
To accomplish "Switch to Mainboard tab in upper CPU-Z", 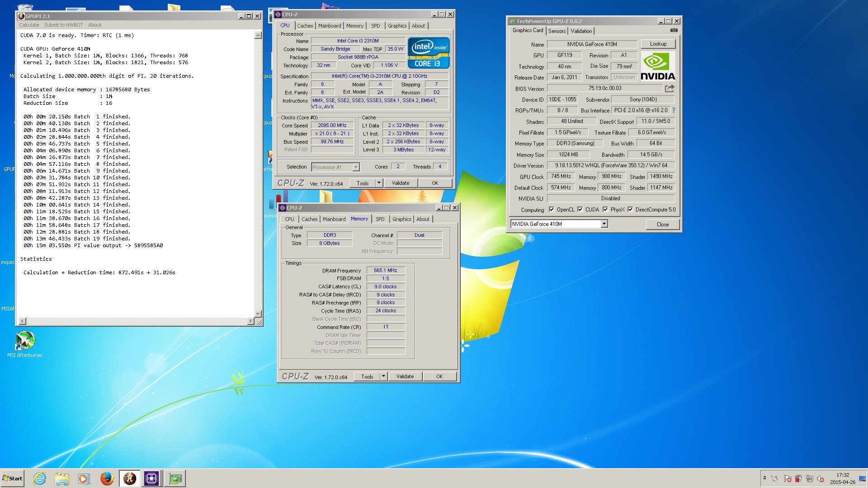I will point(330,26).
